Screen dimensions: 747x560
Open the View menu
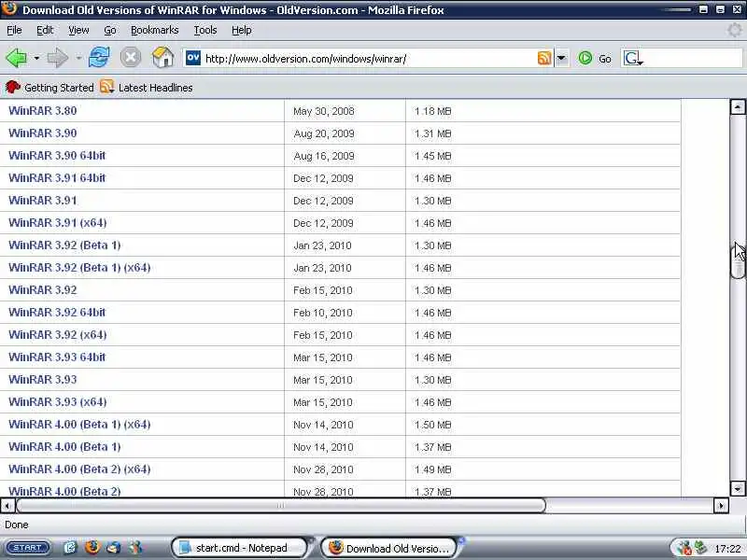point(78,30)
